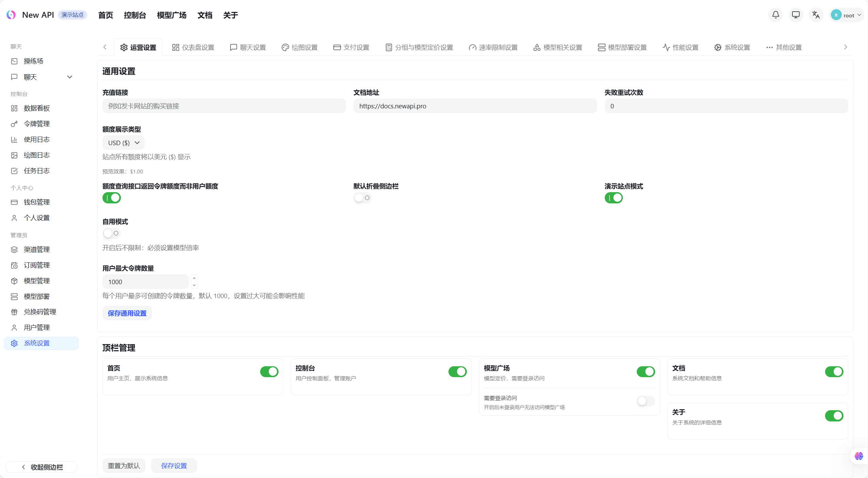The height and width of the screenshot is (478, 868).
Task: Open 绘图日志 panel
Action: click(37, 155)
